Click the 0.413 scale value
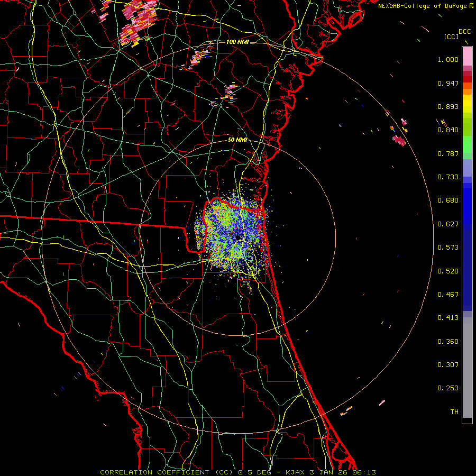Viewport: 476px width, 476px height. (x=448, y=318)
